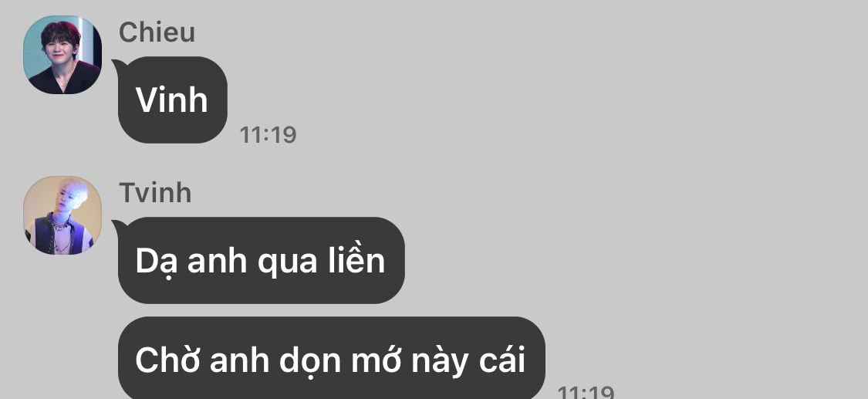868x399 pixels.
Task: Click the tail of Chieu's message bubble
Action: (x=117, y=66)
